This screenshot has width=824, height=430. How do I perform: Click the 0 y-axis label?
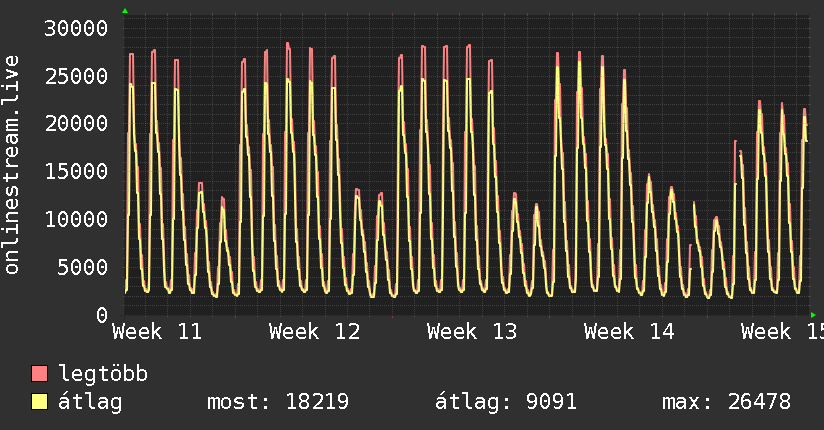point(102,315)
